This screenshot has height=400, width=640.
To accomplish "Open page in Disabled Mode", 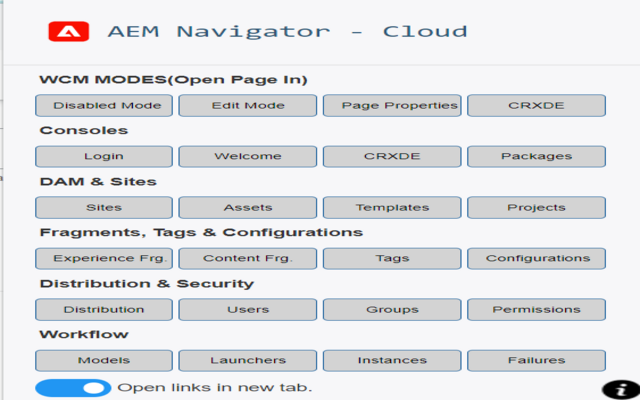I will point(104,106).
